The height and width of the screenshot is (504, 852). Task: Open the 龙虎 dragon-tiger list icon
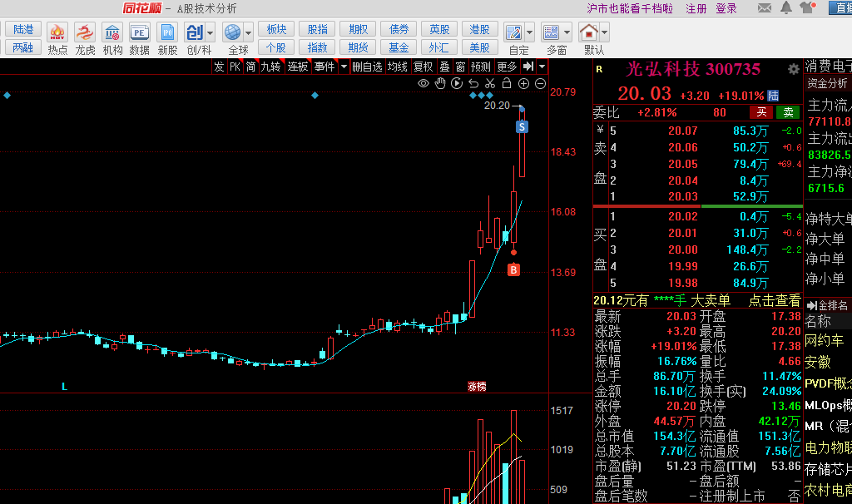click(x=84, y=32)
